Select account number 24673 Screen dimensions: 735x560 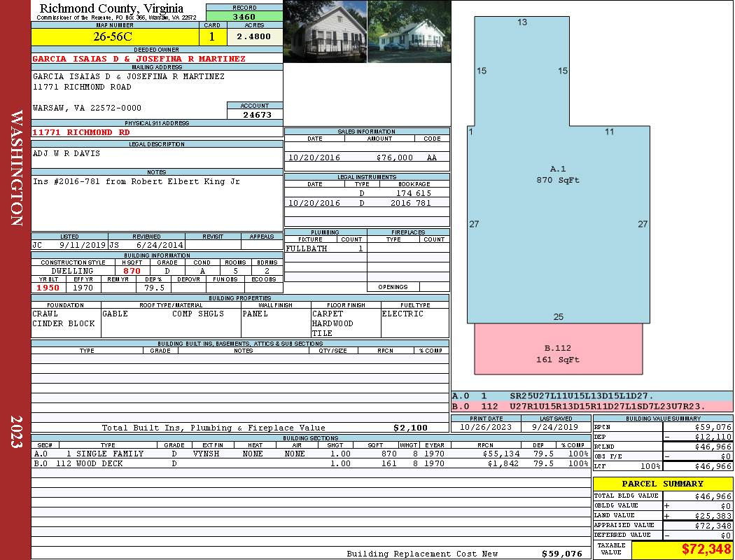pos(256,115)
